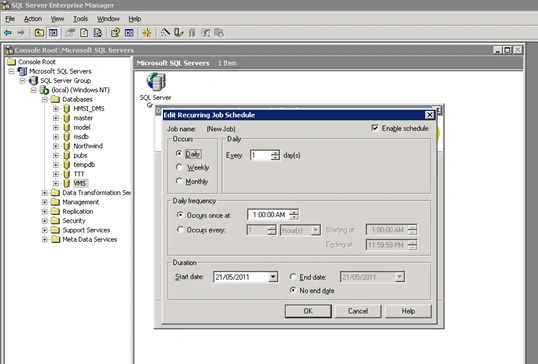The image size is (538, 364).
Task: Open the Start date dropdown
Action: (x=273, y=277)
